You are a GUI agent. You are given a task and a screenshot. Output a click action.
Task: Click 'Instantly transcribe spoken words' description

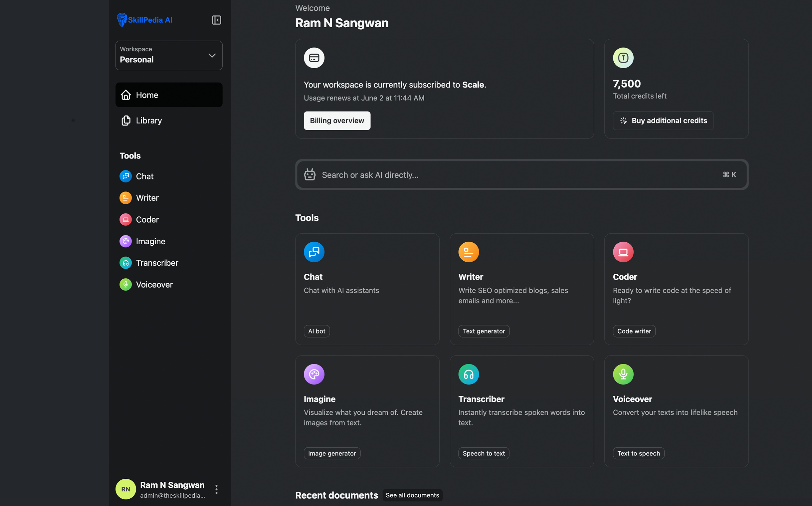click(521, 418)
